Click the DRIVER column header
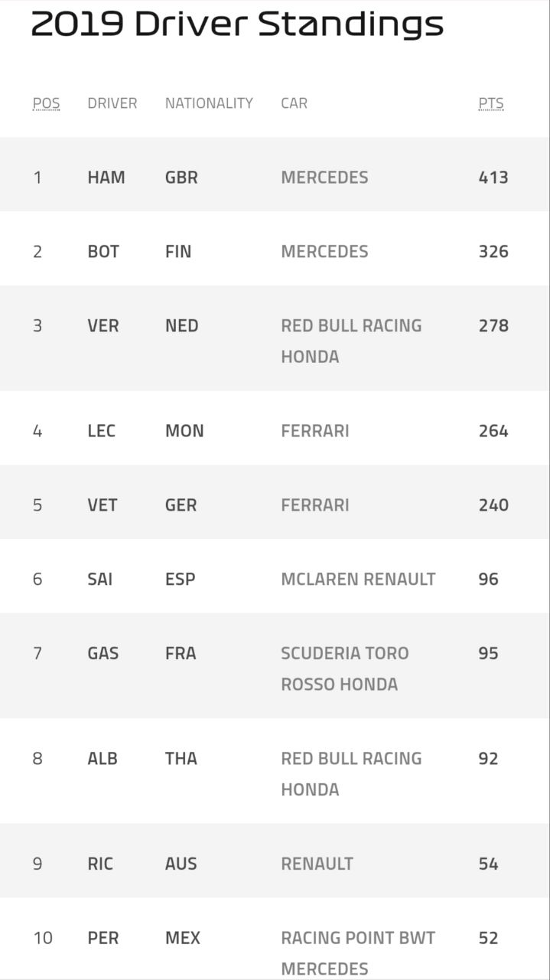The height and width of the screenshot is (980, 550). [x=112, y=103]
